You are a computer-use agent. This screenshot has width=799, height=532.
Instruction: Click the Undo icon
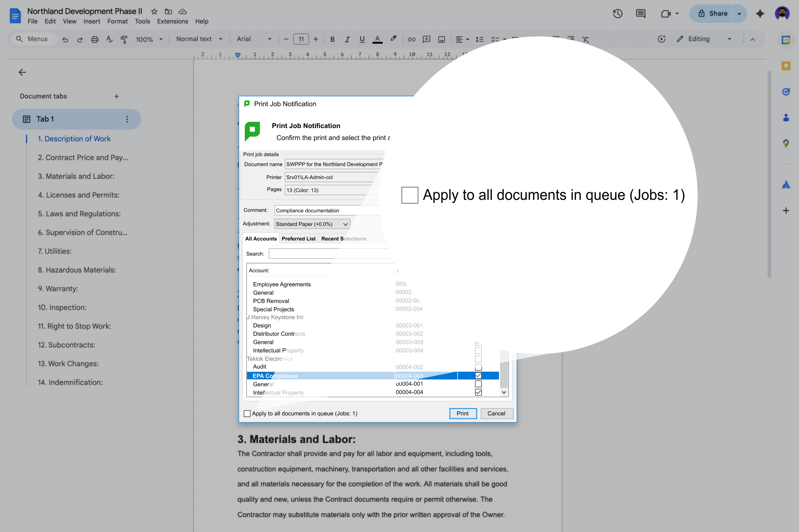click(65, 39)
